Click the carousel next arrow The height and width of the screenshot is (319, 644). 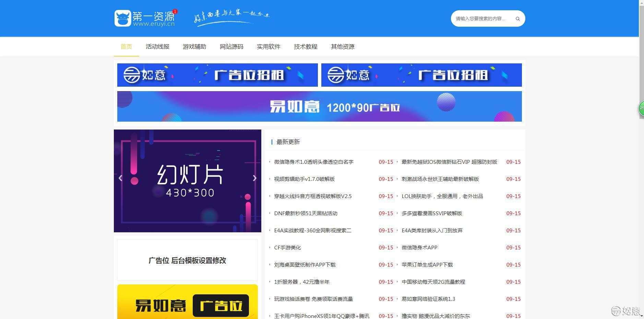[x=254, y=178]
